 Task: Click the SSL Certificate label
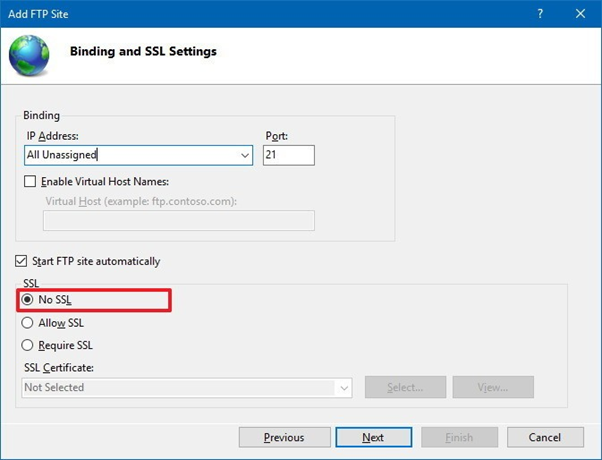[x=59, y=368]
